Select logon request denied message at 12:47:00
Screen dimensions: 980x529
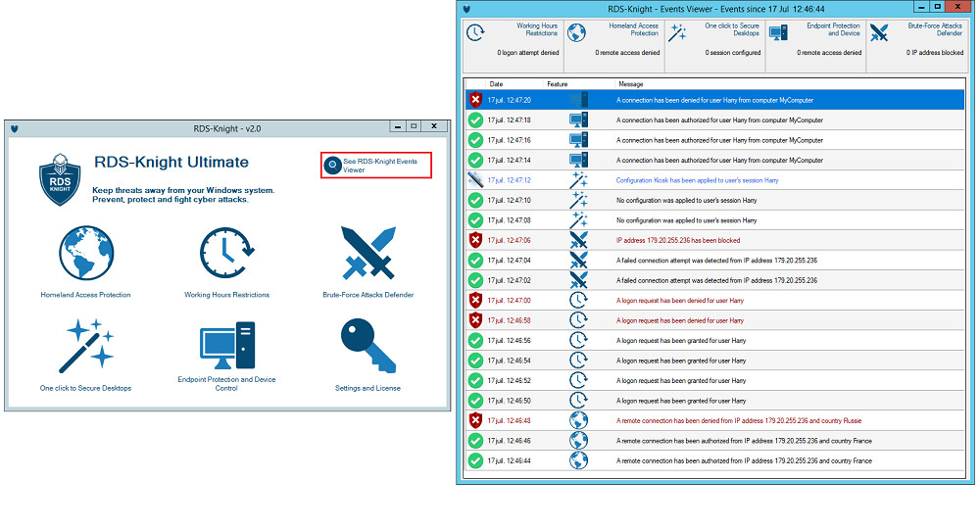(680, 301)
